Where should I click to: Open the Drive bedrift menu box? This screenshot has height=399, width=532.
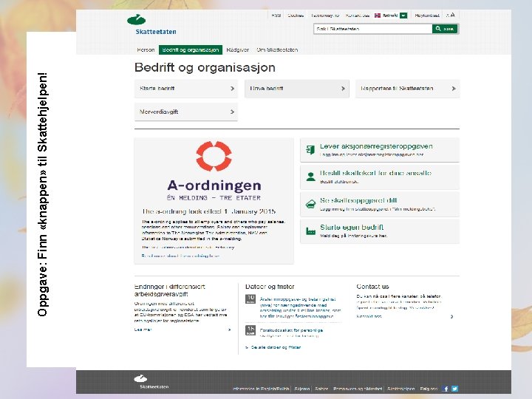(296, 89)
